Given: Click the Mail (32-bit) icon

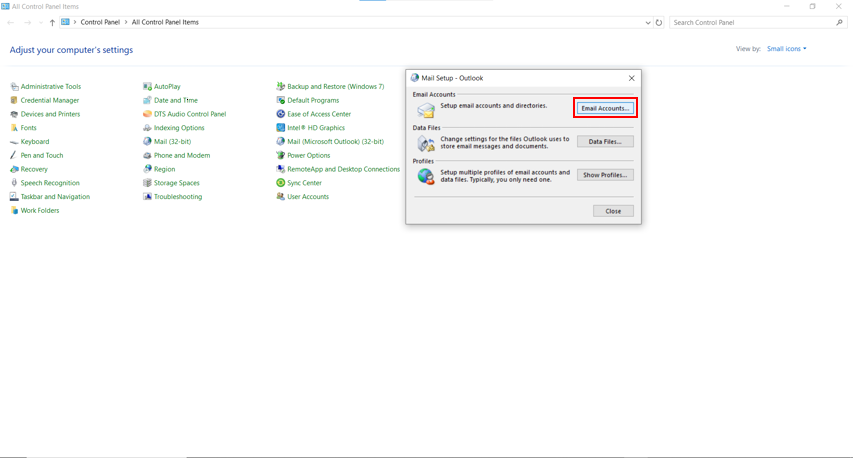Looking at the screenshot, I should 147,141.
